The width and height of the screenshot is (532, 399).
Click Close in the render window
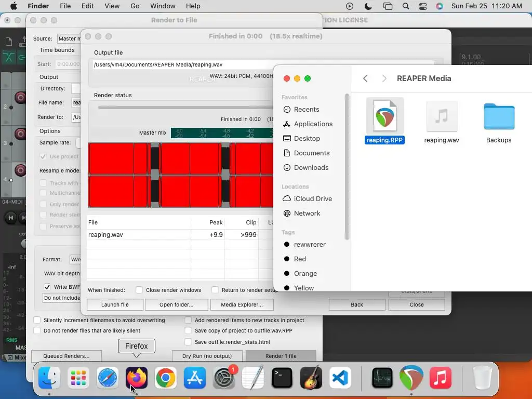[417, 304]
